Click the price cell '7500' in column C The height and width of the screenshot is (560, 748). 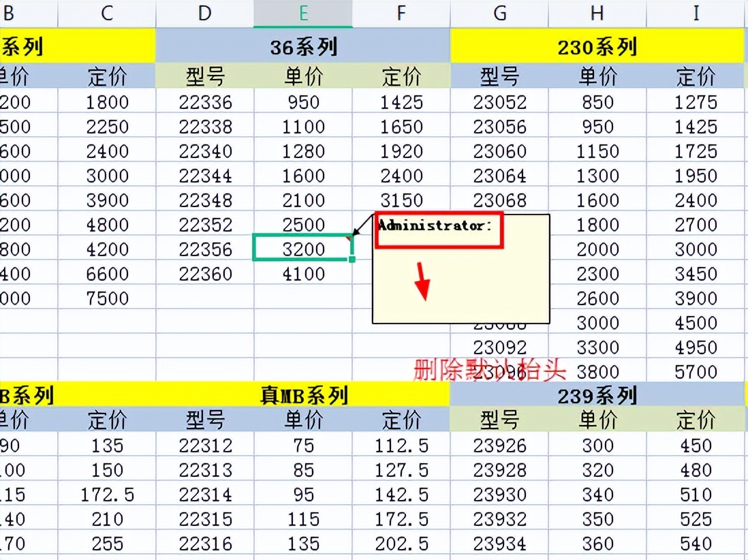pos(107,298)
